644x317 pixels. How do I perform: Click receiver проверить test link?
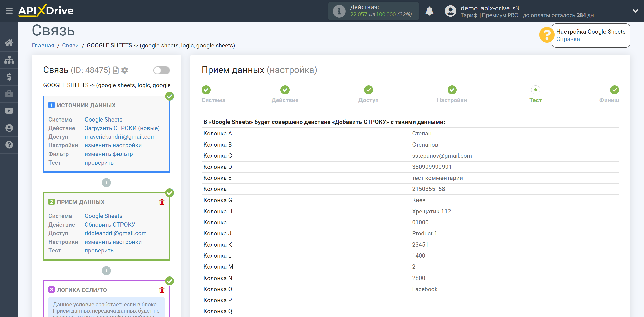point(99,250)
